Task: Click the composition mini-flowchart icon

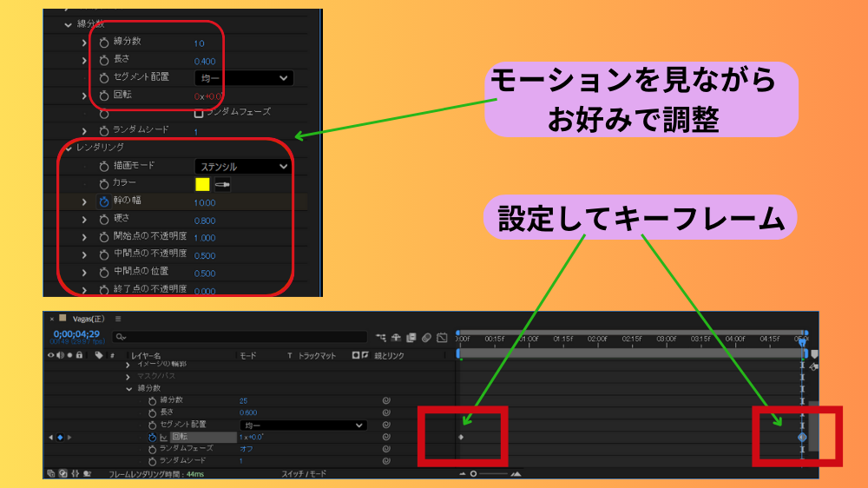Action: pyautogui.click(x=381, y=337)
